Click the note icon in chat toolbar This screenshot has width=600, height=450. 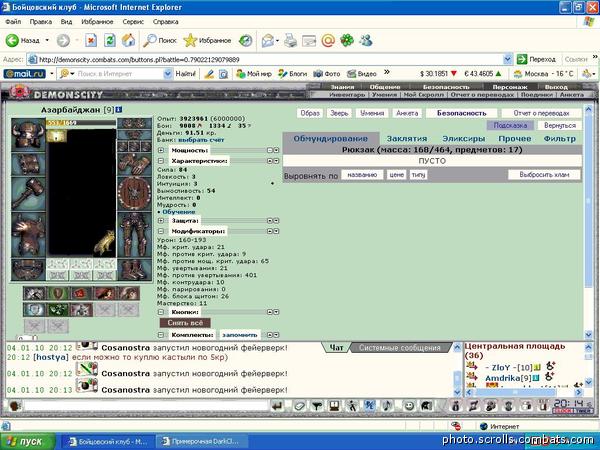point(387,406)
